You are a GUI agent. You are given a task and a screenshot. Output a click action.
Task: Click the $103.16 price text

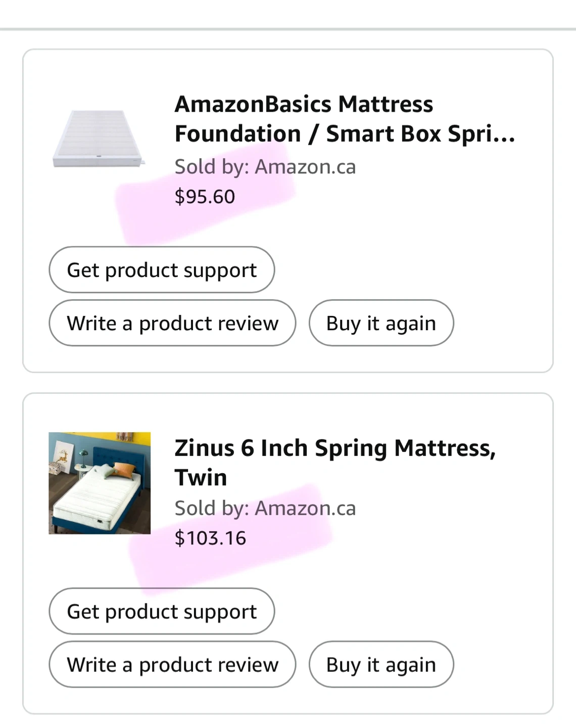210,538
